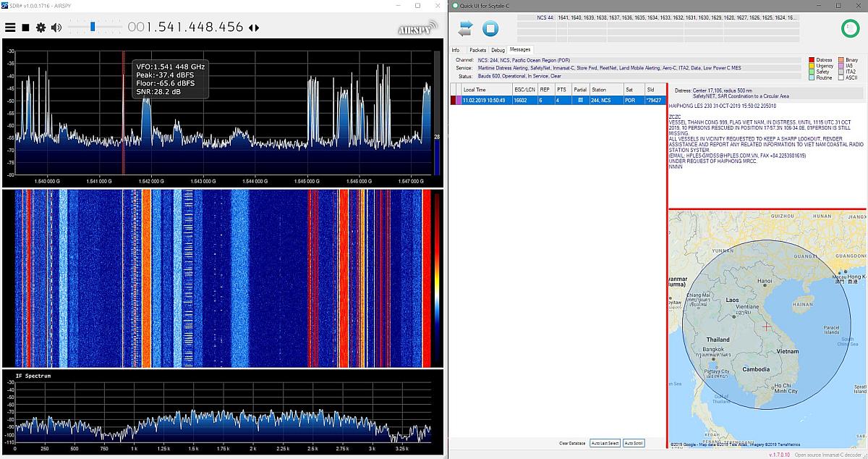Viewport: 868px width, 459px height.
Task: Click the Binary orange legend swatch
Action: pyautogui.click(x=841, y=60)
